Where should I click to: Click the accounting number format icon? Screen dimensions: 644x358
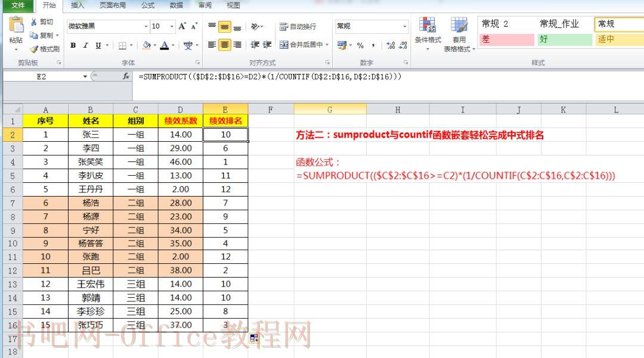[x=342, y=45]
